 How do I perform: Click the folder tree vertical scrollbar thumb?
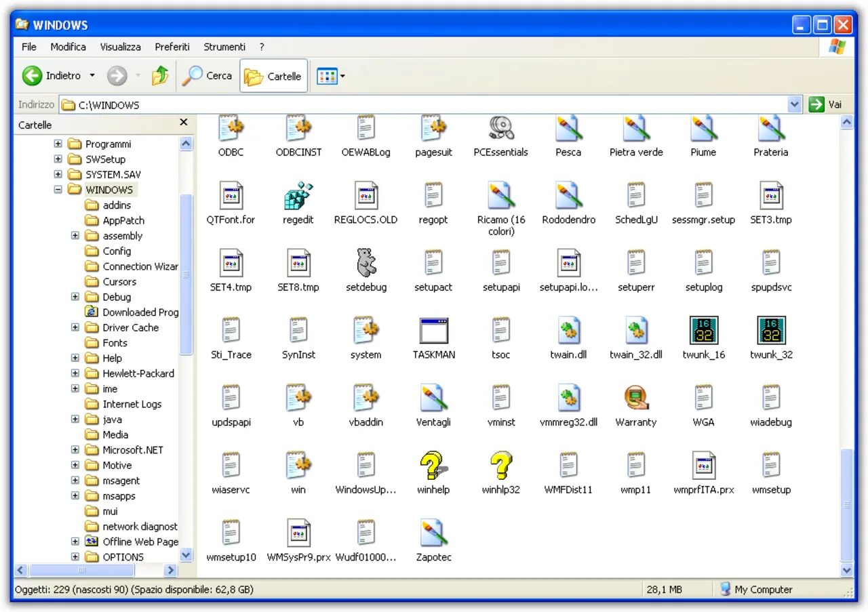coord(186,274)
